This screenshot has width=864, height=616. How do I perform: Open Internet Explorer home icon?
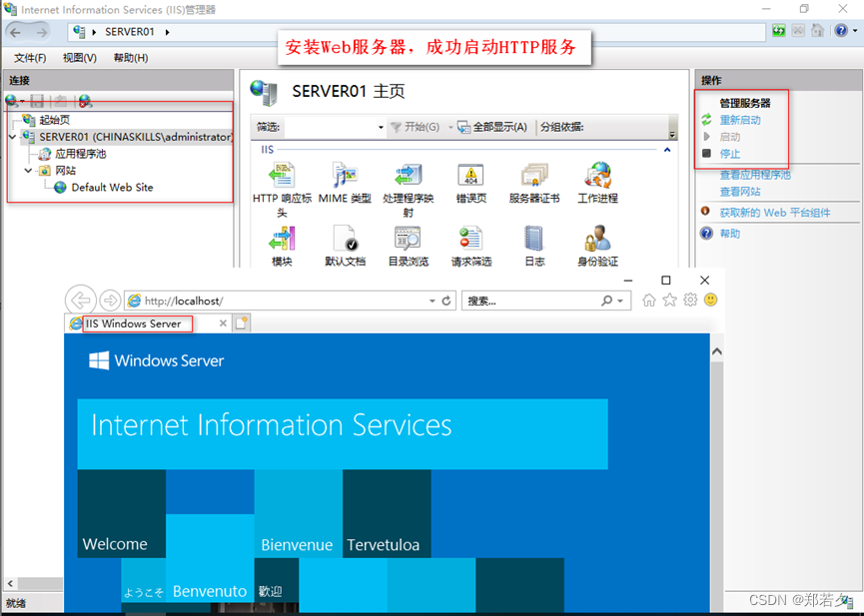(649, 301)
